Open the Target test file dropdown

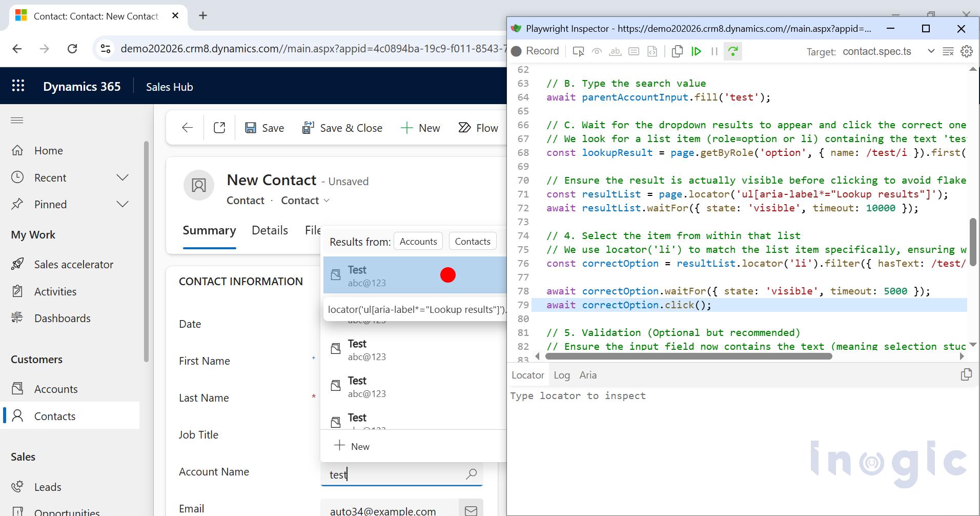[930, 51]
